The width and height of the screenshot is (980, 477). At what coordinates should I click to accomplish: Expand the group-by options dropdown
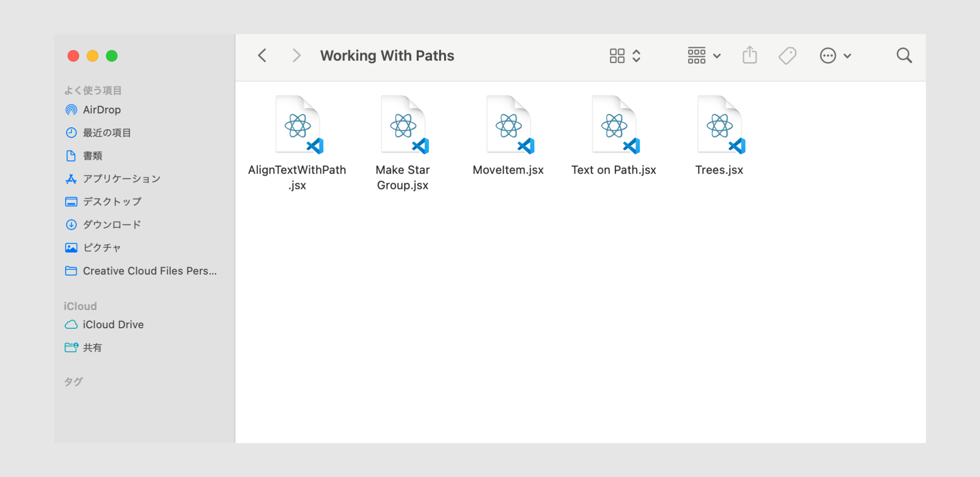tap(704, 55)
